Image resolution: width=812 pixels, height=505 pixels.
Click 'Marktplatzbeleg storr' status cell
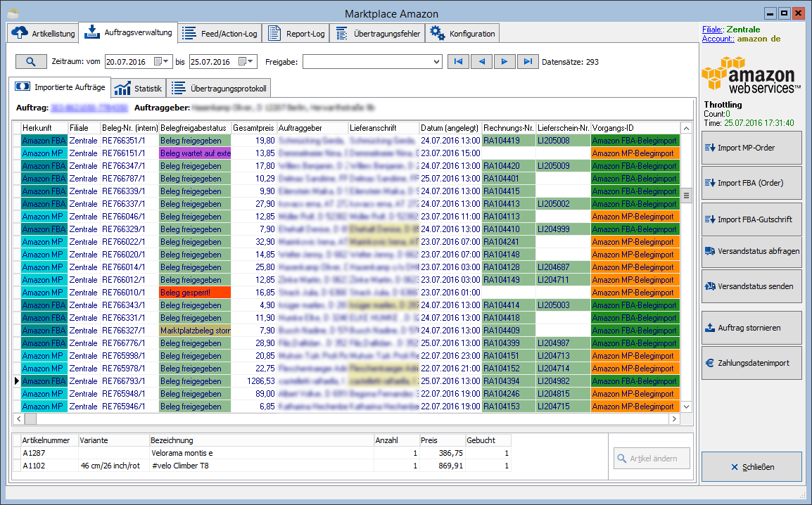point(195,331)
